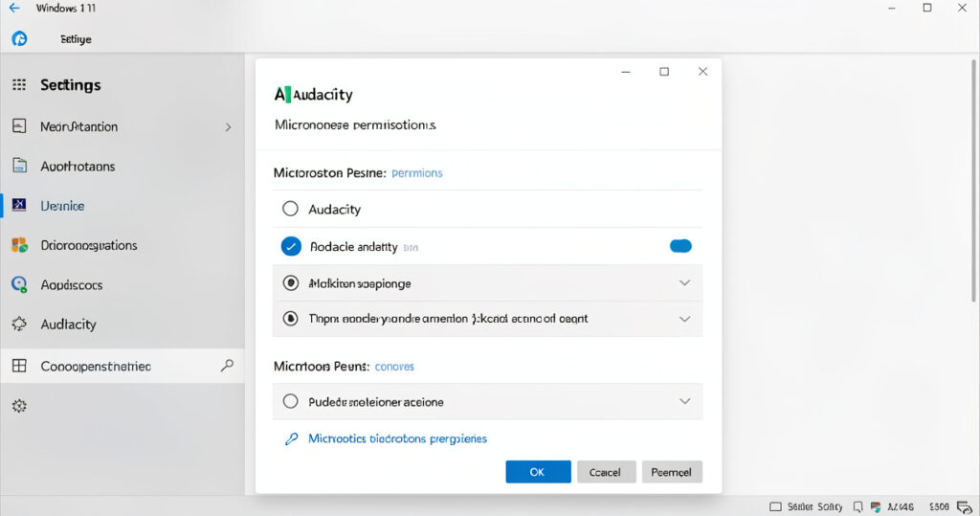Image resolution: width=980 pixels, height=516 pixels.
Task: Click the icon next to Uesnice
Action: [x=19, y=205]
